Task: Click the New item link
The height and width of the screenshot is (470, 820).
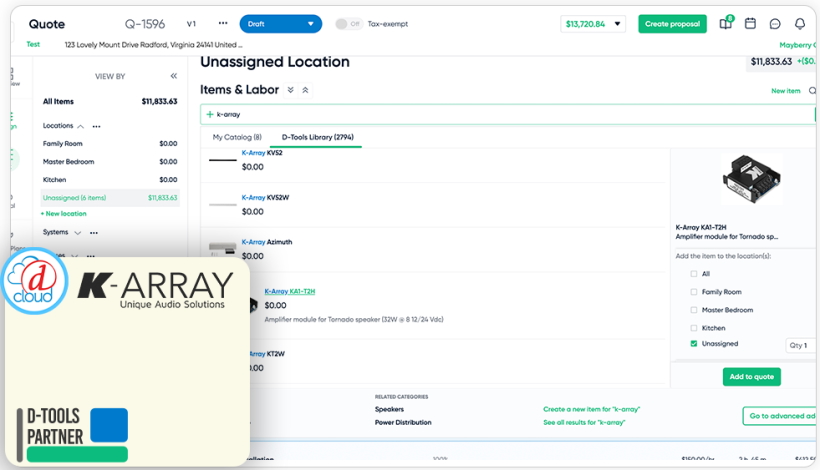Action: [x=785, y=91]
